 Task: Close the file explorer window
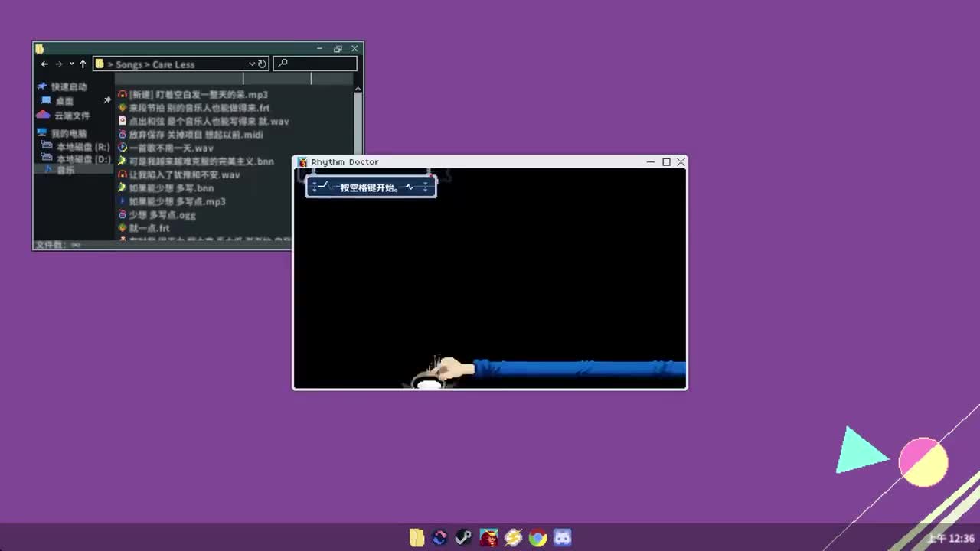tap(354, 48)
